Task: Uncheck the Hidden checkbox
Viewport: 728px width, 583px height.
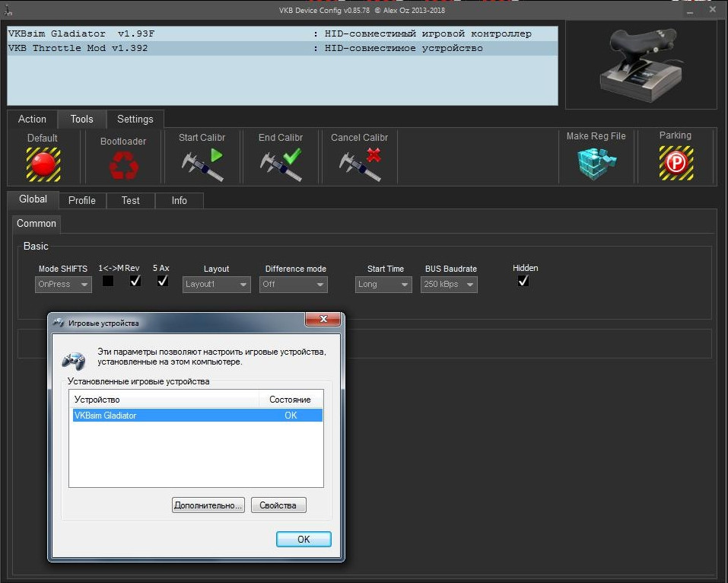Action: tap(523, 281)
